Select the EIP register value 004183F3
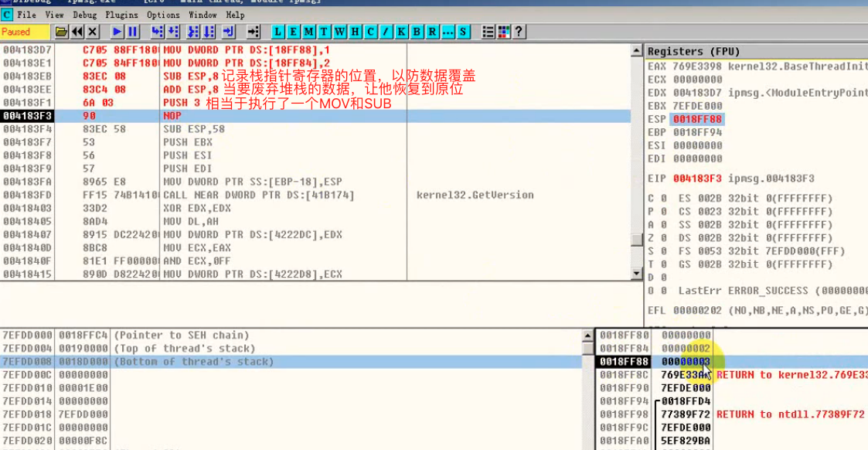Viewport: 868px width, 450px height. point(697,179)
